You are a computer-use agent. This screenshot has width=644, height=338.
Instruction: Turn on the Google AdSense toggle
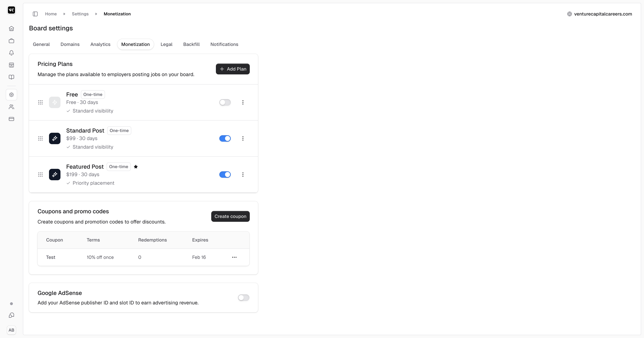(243, 298)
